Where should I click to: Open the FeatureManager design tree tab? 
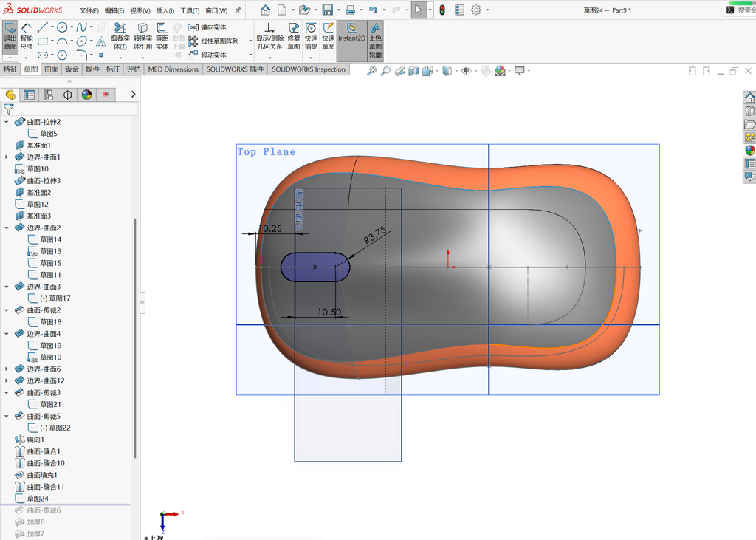[x=10, y=95]
